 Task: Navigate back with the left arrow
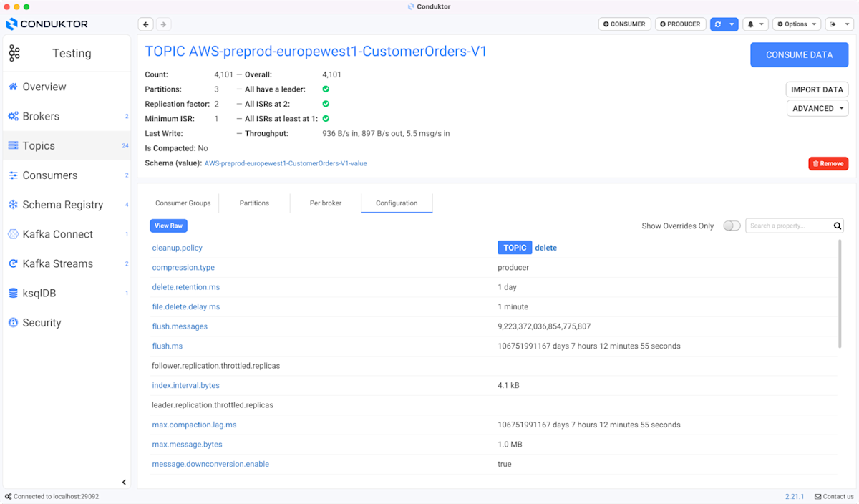click(146, 24)
